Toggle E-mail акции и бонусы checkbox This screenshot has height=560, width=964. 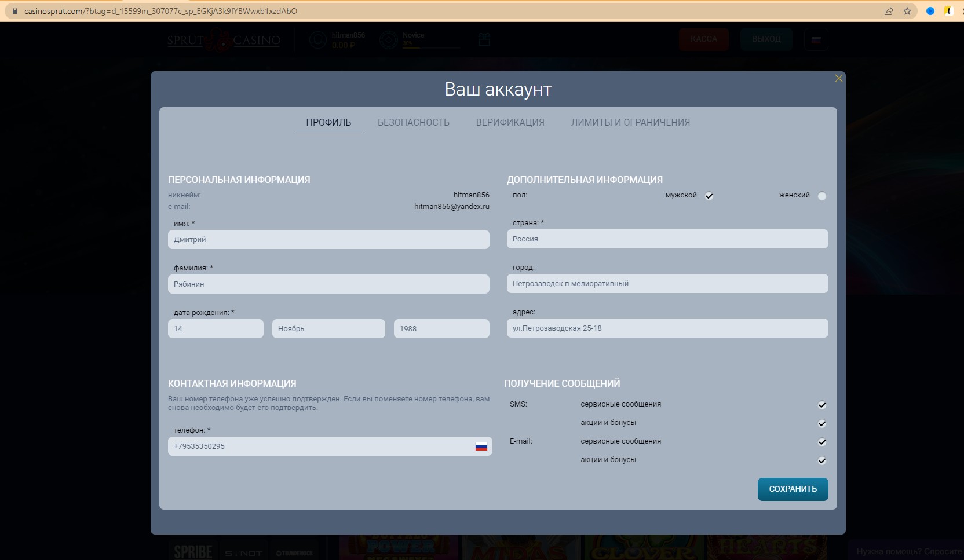click(821, 460)
